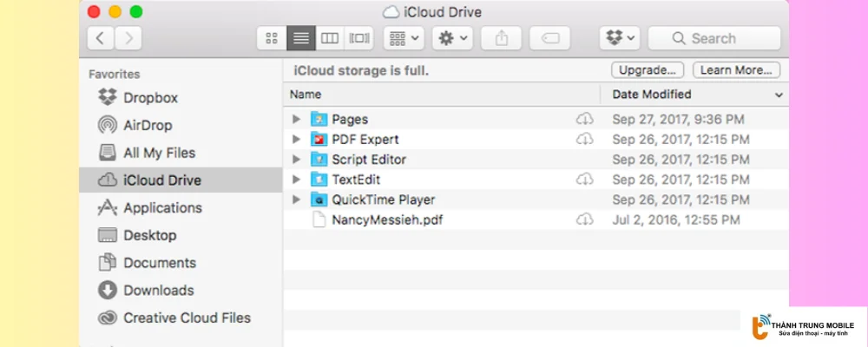Image resolution: width=868 pixels, height=347 pixels.
Task: Sort by the Name column header
Action: pos(442,95)
